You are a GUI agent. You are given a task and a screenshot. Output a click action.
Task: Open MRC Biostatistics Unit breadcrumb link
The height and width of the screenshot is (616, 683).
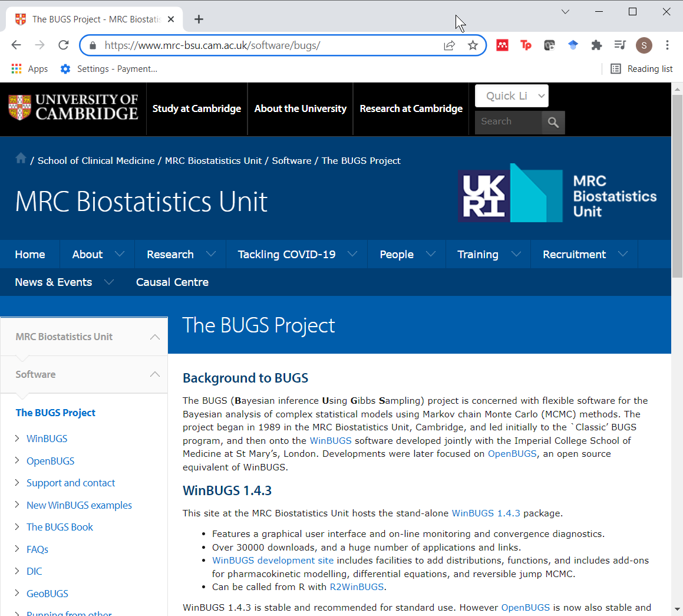[x=213, y=161]
